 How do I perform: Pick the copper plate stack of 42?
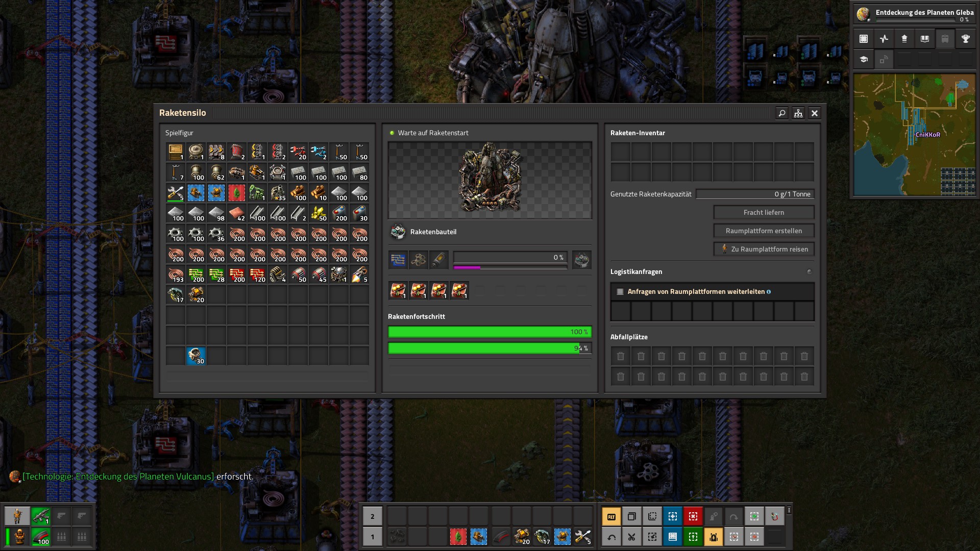pos(236,213)
